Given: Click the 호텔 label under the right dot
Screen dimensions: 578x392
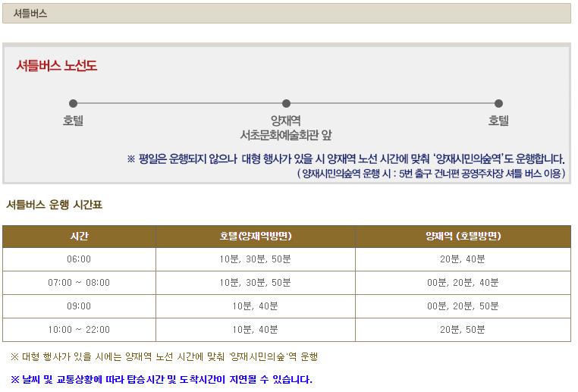Looking at the screenshot, I should coord(498,121).
